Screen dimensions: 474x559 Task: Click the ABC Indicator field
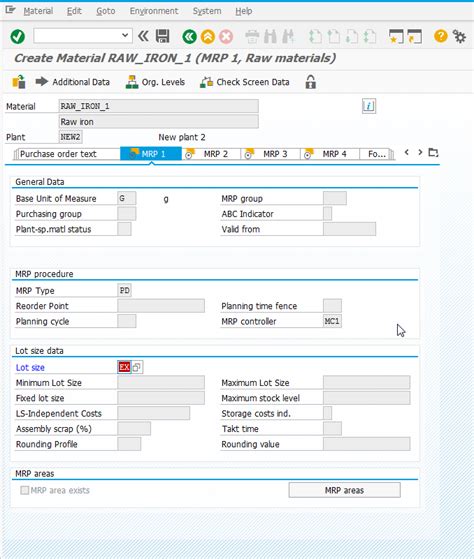(328, 214)
